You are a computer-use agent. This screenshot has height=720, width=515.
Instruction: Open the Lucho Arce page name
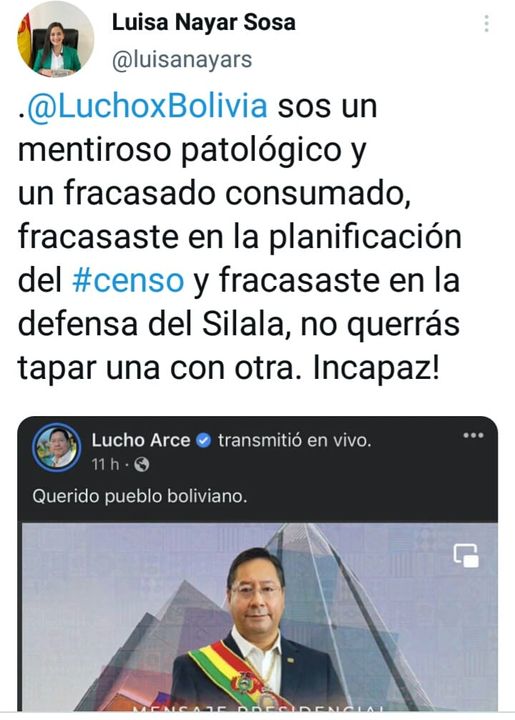point(140,440)
